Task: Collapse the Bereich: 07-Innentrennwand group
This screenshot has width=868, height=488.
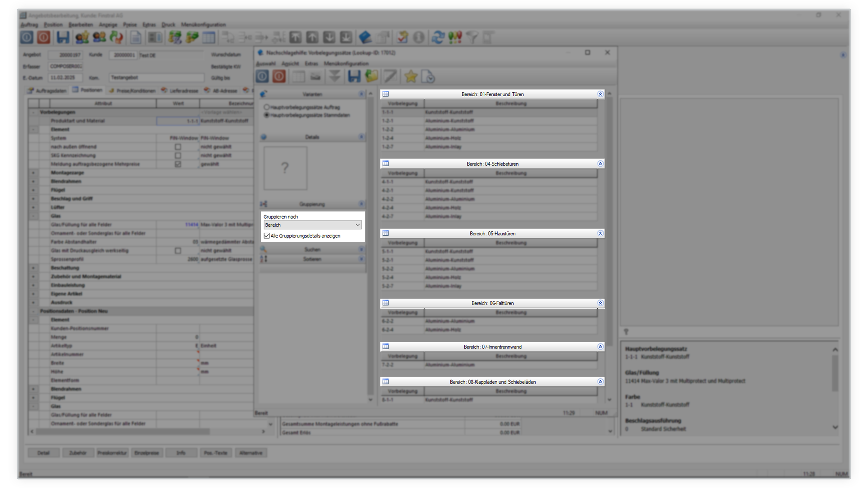Action: (600, 347)
